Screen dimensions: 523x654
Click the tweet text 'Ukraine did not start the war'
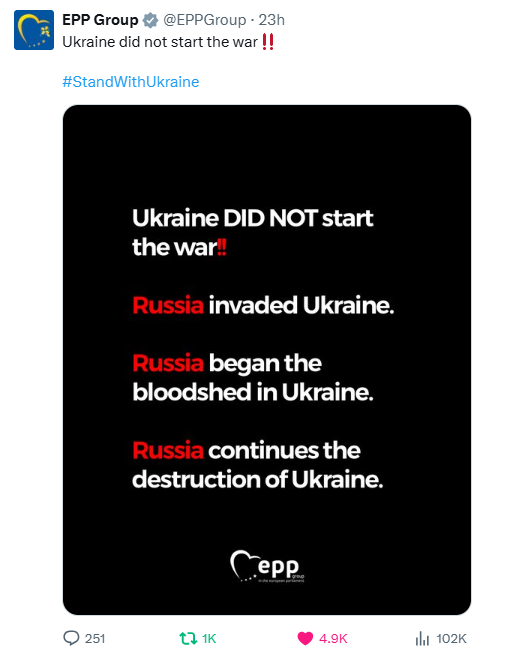coord(160,42)
